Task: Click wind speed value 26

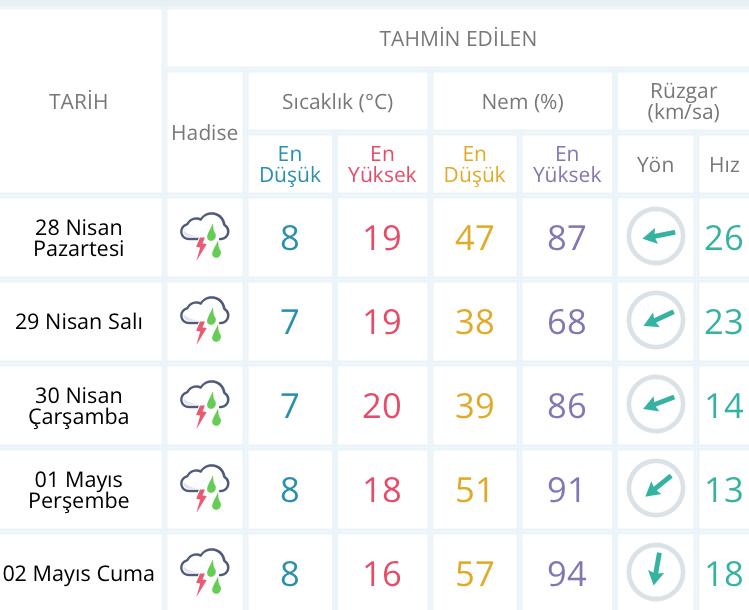Action: point(723,238)
